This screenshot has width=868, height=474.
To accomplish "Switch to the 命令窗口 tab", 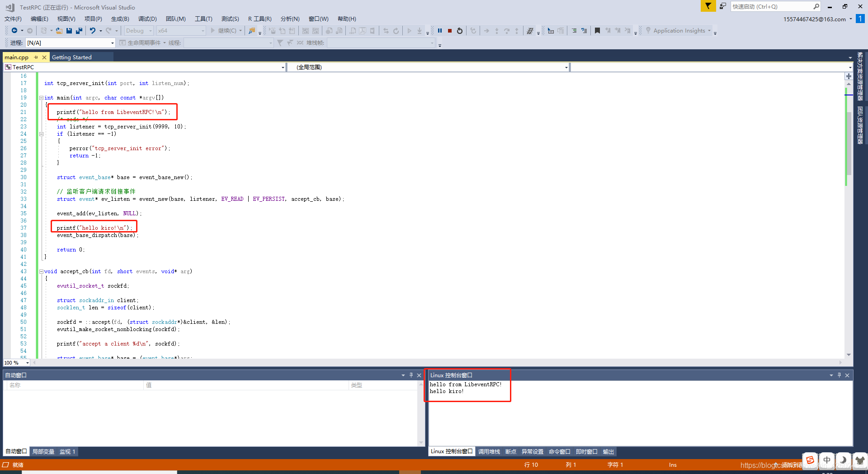I will point(560,452).
